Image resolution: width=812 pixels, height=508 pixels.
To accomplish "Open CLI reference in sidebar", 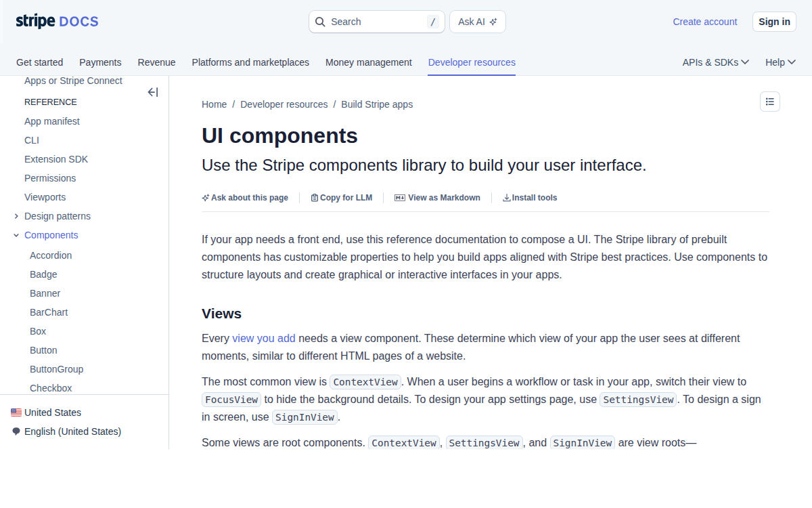I will [x=32, y=140].
